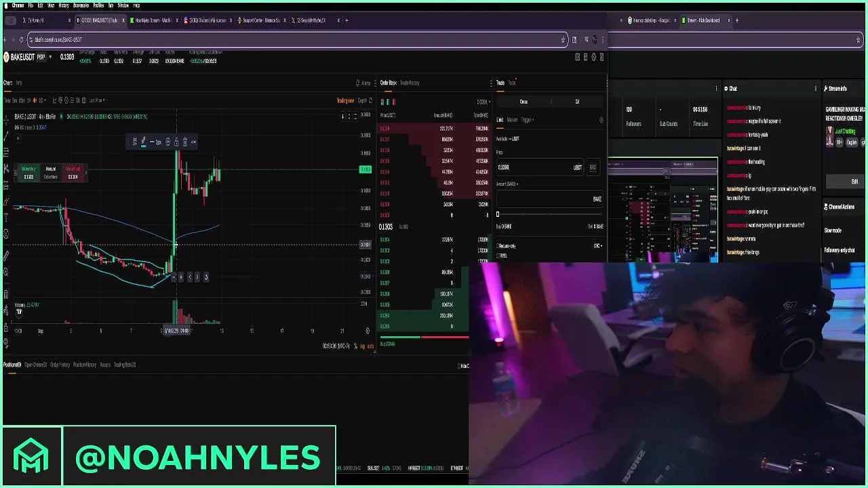Go back in Chrome browser
This screenshot has height=488, width=868.
point(5,39)
